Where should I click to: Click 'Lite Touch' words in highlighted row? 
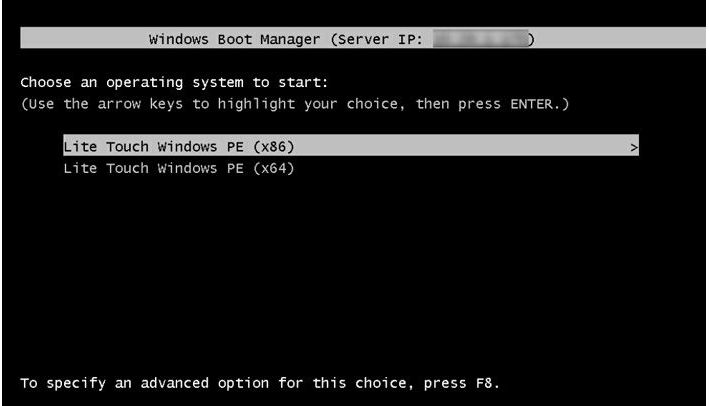[106, 146]
